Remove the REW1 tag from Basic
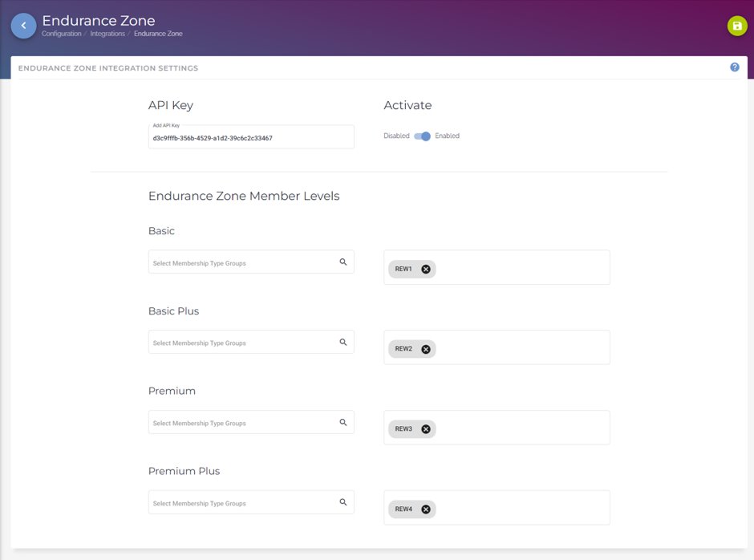754x560 pixels. (x=425, y=269)
